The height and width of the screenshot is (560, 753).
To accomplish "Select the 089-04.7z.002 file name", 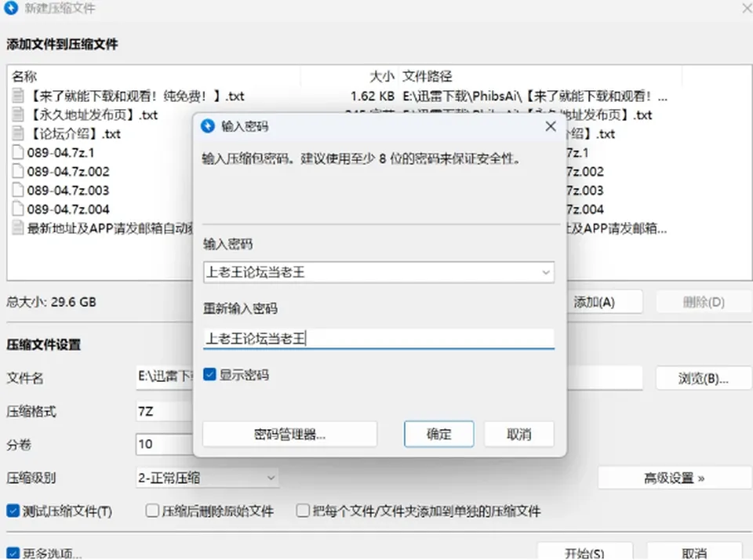I will click(68, 172).
